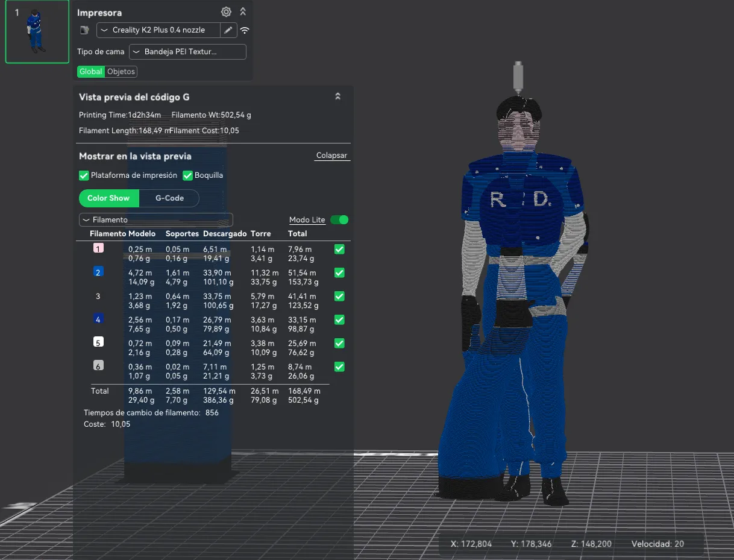Uncheck visibility for filament 2 row

click(339, 272)
